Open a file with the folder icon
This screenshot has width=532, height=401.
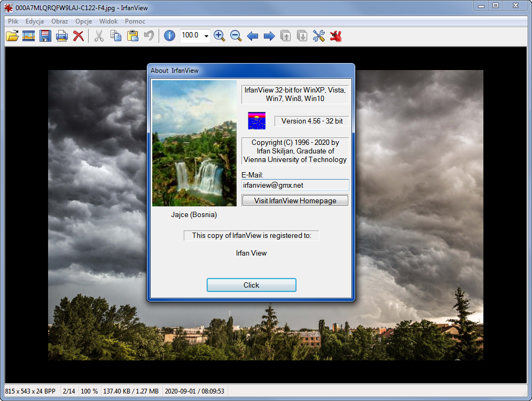pos(12,36)
